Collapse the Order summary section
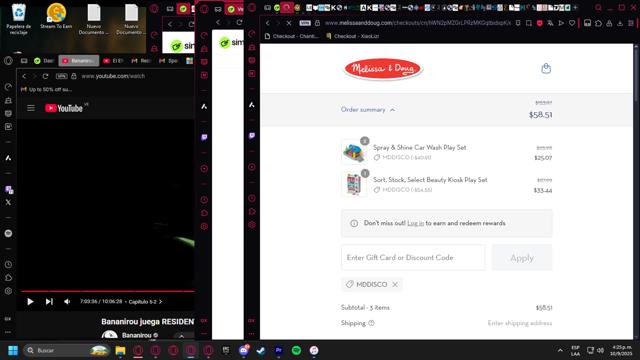This screenshot has height=360, width=640. (x=368, y=110)
